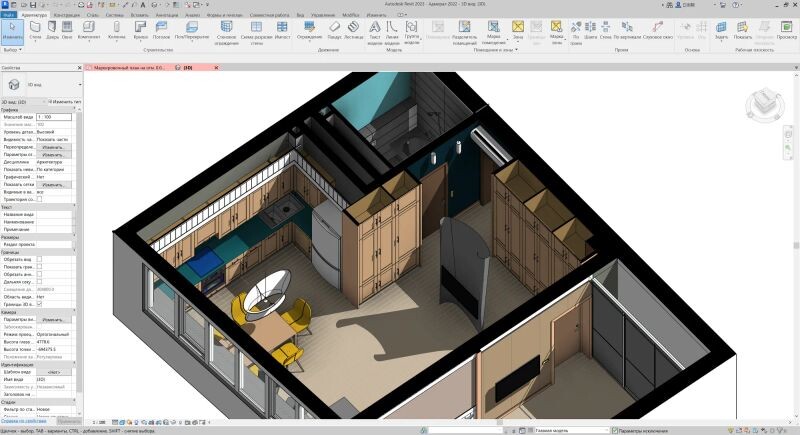Toggle the Дальняя секущая checkbox in properties
The image size is (800, 435).
(39, 283)
